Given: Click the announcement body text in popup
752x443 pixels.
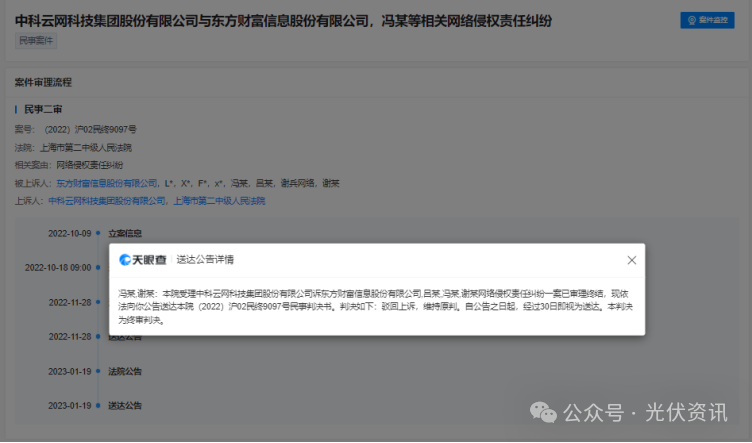Looking at the screenshot, I should tap(376, 307).
